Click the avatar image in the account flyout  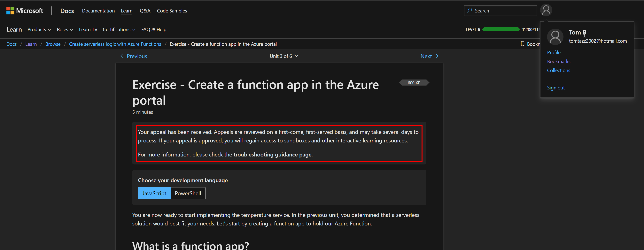pos(555,37)
